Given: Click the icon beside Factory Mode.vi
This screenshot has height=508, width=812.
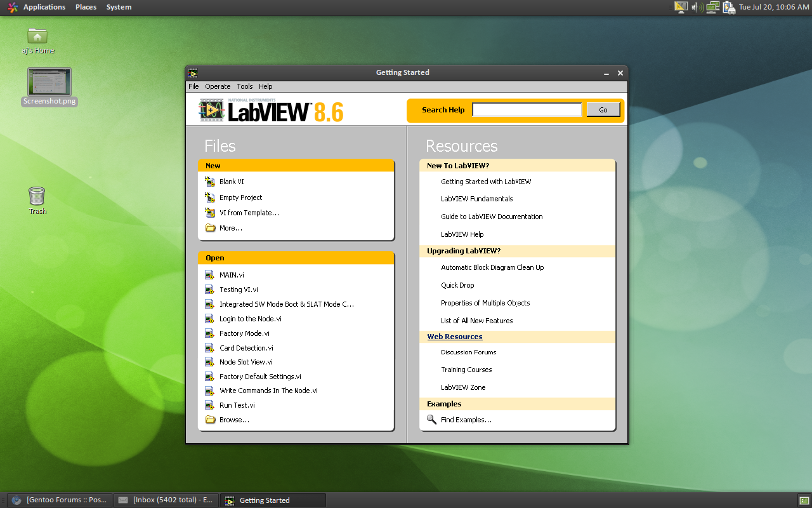Looking at the screenshot, I should pos(210,333).
